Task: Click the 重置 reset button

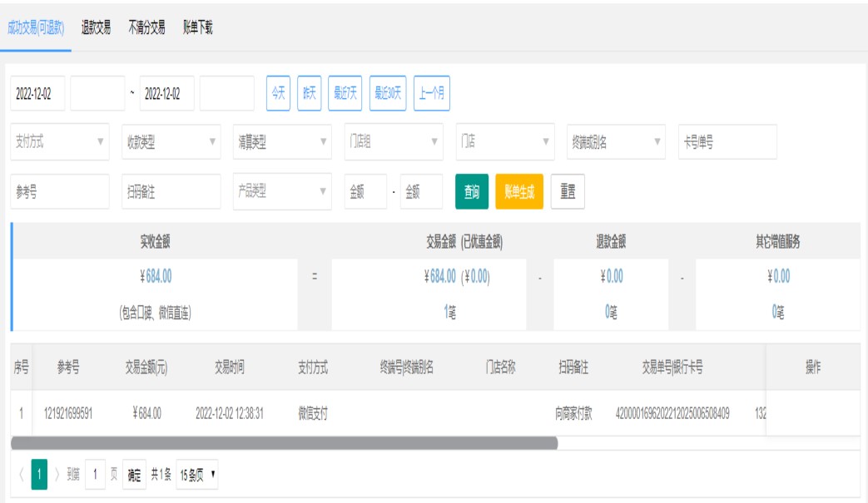Action: [568, 191]
